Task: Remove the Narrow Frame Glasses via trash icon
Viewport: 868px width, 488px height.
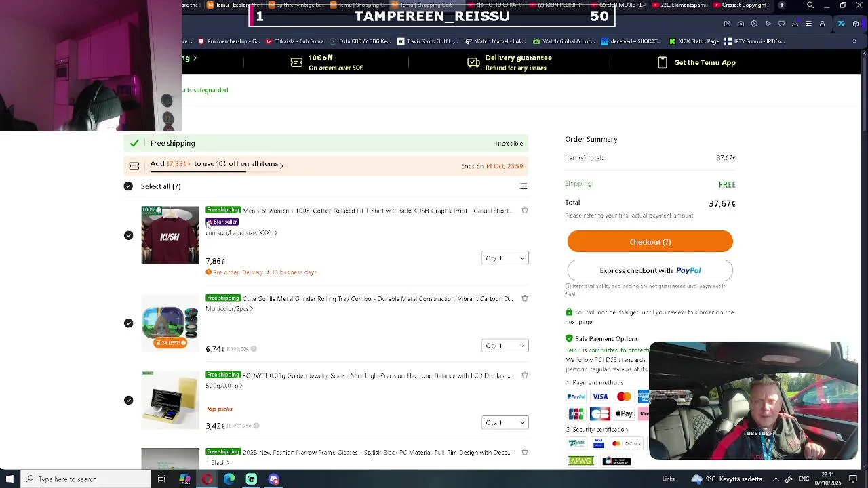Action: pyautogui.click(x=525, y=452)
